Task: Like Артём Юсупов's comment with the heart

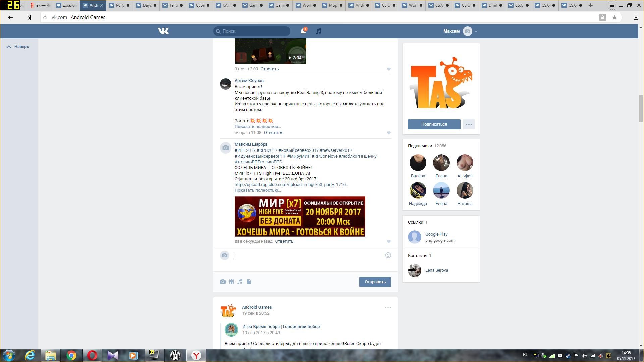Action: (x=389, y=133)
